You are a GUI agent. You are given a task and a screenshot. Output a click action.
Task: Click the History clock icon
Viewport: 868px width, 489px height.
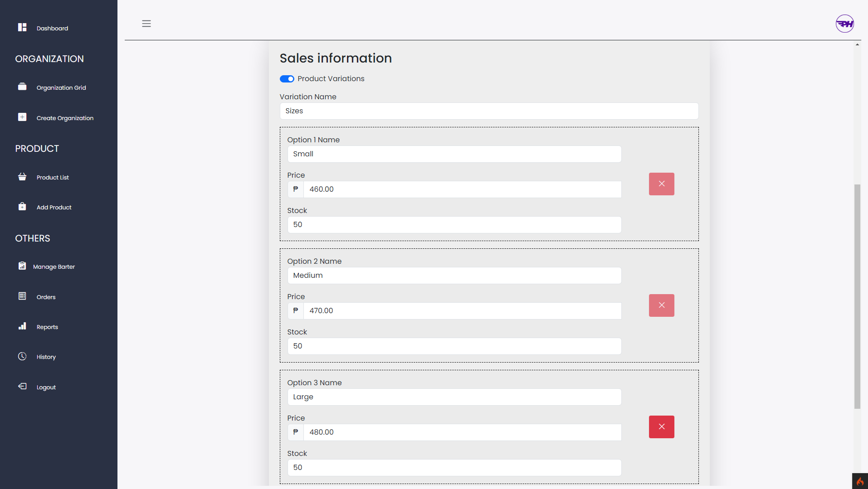click(22, 356)
